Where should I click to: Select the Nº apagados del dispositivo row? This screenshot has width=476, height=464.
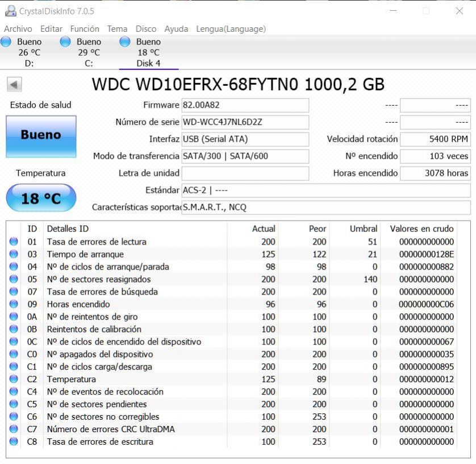tap(232, 354)
